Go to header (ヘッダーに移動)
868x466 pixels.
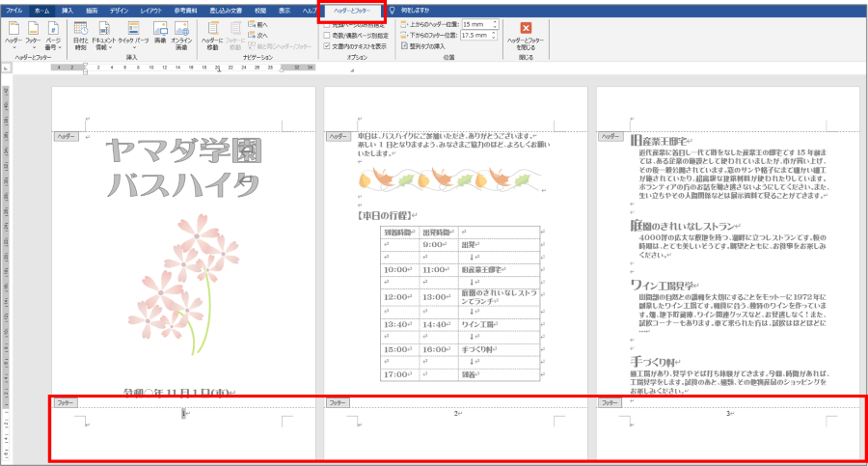pos(212,36)
